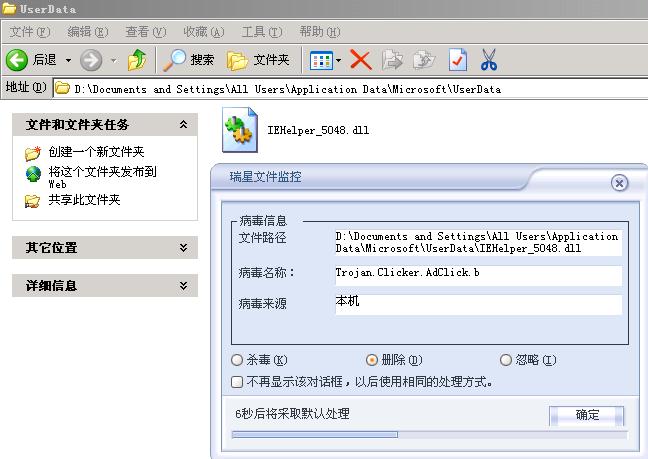Click the Views grid icon

[321, 61]
